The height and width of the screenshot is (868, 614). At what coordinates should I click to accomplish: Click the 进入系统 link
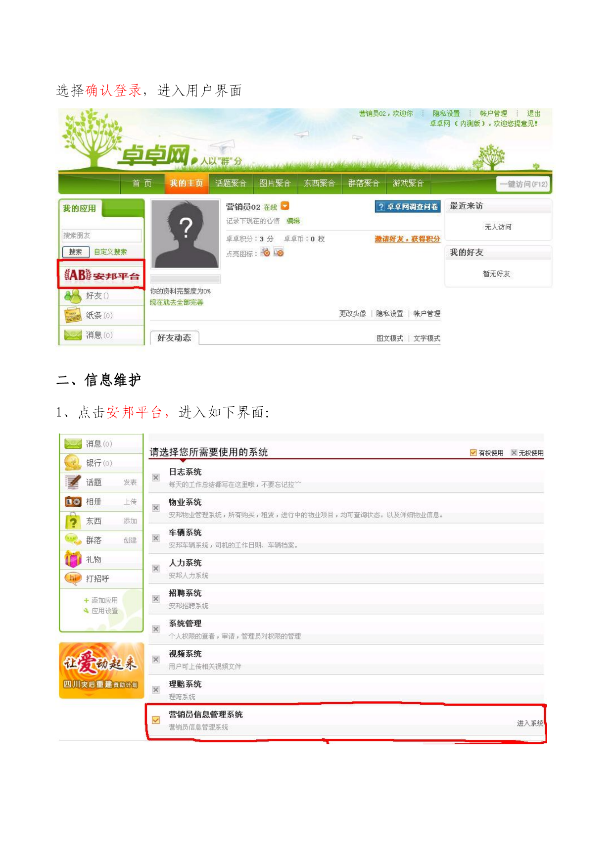(530, 723)
